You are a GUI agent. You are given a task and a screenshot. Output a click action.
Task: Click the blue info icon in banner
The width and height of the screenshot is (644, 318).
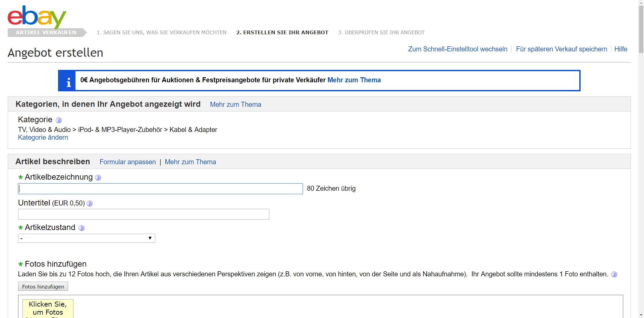pos(67,81)
